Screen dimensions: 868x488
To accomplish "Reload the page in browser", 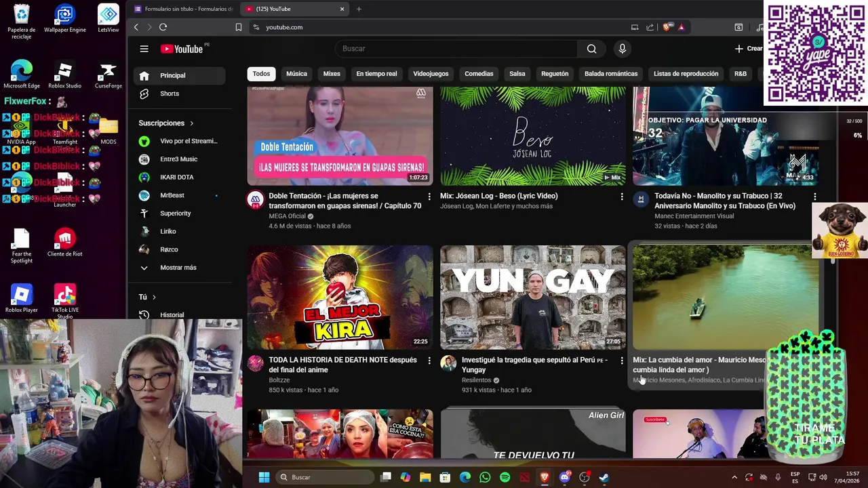I will click(163, 27).
